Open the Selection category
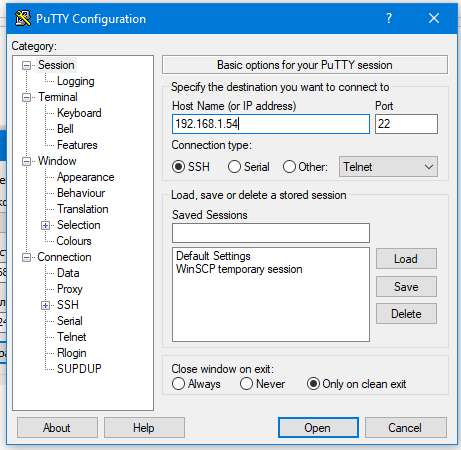This screenshot has width=461, height=450. tap(78, 225)
